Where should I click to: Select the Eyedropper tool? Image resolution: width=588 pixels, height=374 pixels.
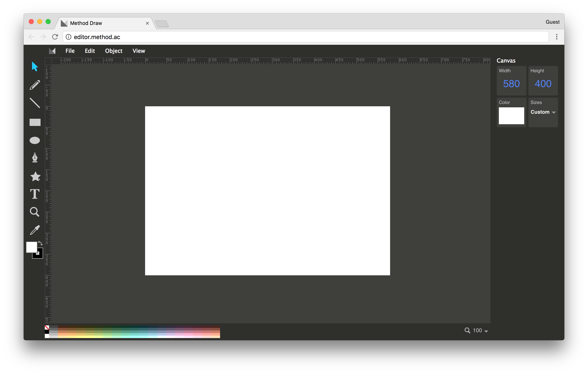35,230
